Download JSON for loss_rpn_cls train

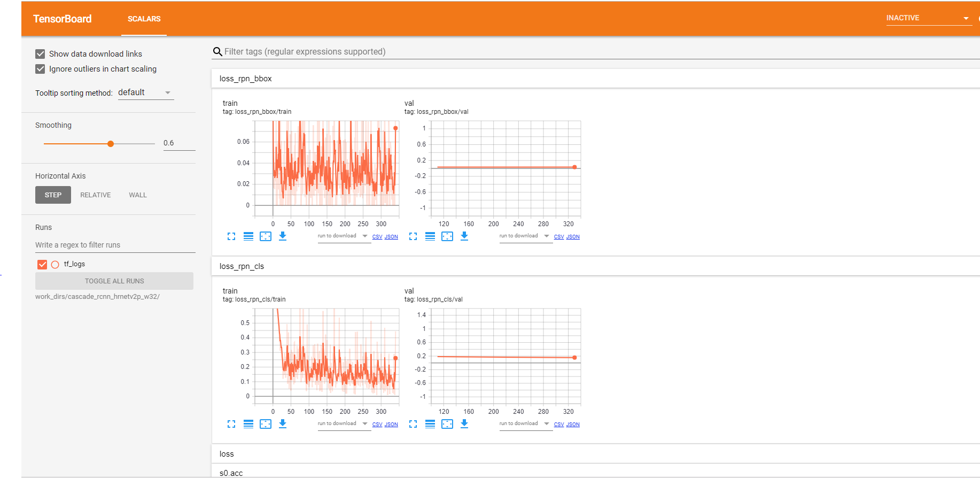[391, 425]
